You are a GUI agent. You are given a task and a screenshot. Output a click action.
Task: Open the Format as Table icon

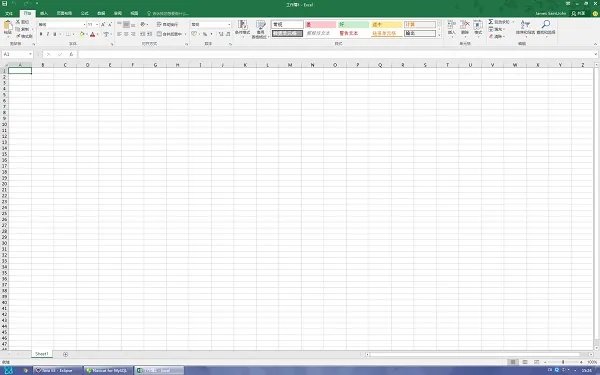[261, 25]
